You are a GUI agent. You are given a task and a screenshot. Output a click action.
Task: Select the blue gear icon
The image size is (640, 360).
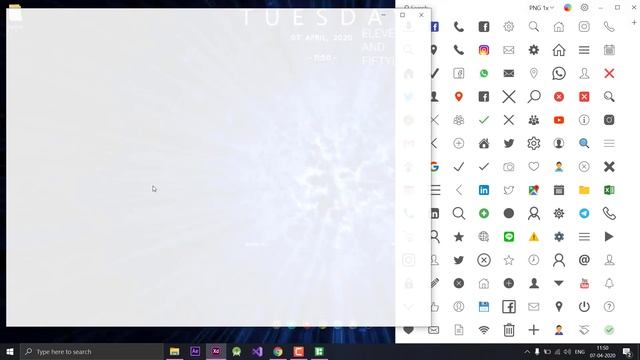(x=559, y=237)
